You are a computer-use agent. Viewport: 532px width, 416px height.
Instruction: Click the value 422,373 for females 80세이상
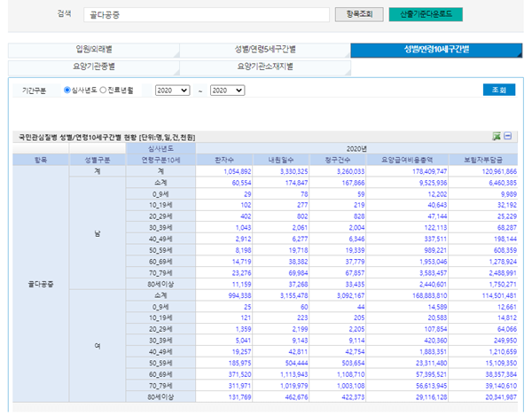[x=353, y=397]
